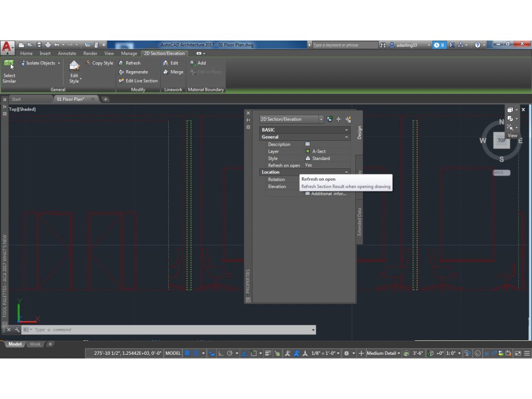
Task: Click the Properties palette auto-hide icon
Action: coord(248,120)
